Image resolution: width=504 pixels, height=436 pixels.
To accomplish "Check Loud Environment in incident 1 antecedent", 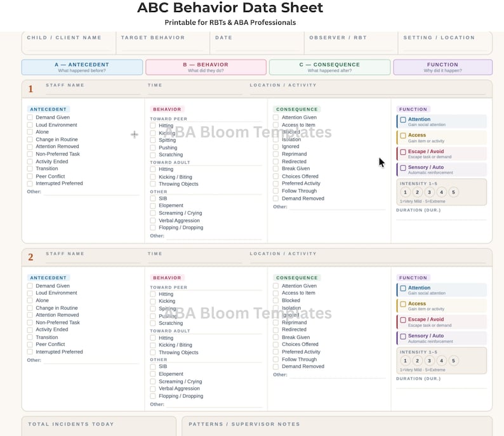I will coord(30,125).
